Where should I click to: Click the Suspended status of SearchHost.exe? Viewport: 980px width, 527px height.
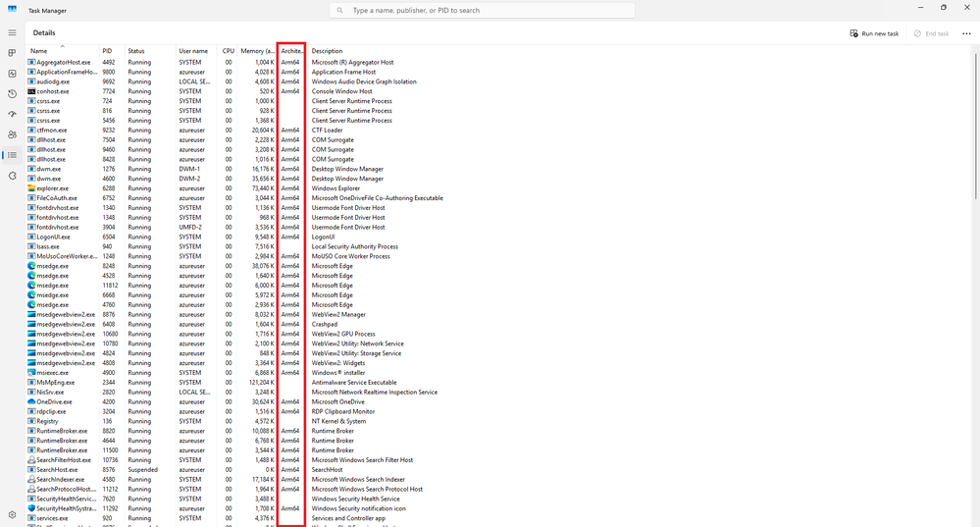[x=143, y=469]
